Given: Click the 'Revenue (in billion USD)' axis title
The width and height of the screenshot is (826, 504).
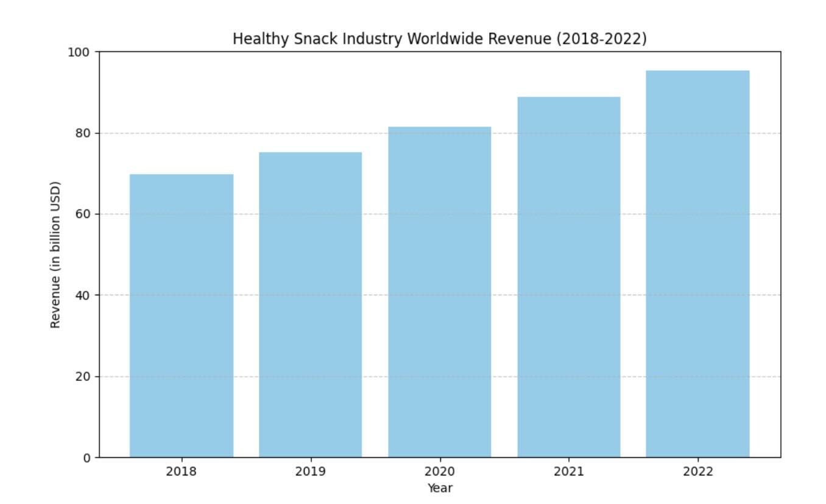Looking at the screenshot, I should [x=55, y=254].
